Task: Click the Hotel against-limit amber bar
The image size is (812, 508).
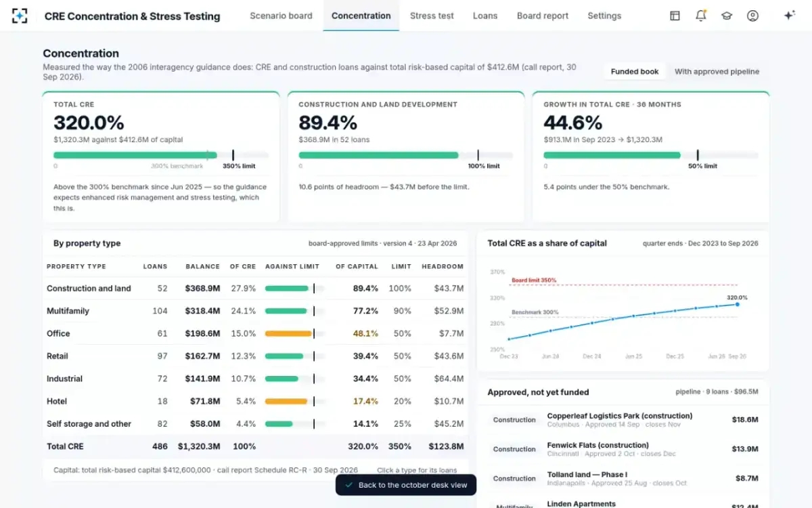Action: point(286,402)
